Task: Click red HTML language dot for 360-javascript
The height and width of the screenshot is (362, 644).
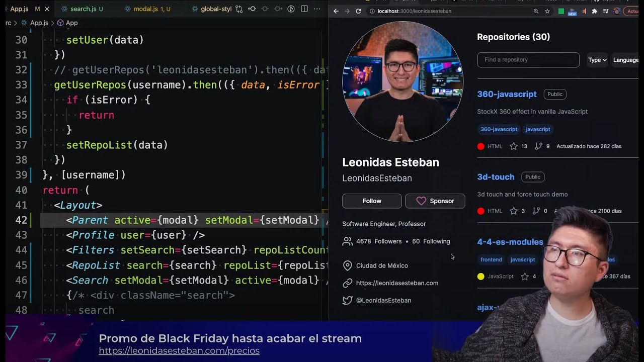Action: 481,146
